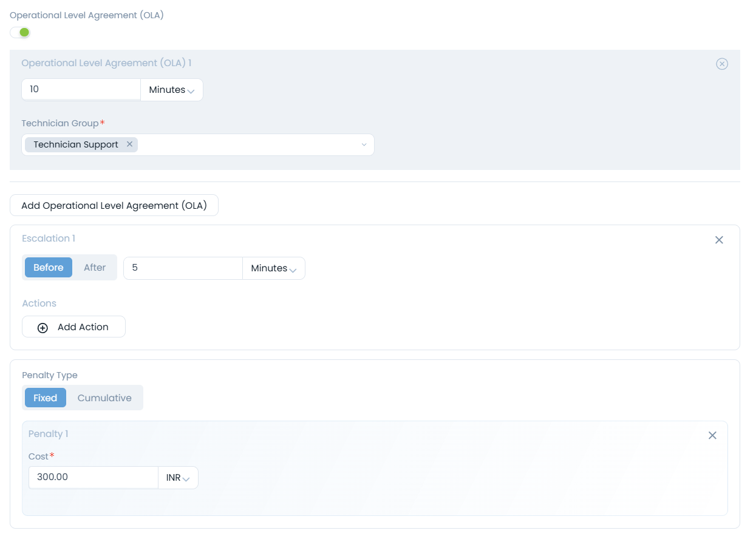The height and width of the screenshot is (539, 756).
Task: Toggle the Operational Level Agreement switch
Action: pos(20,32)
